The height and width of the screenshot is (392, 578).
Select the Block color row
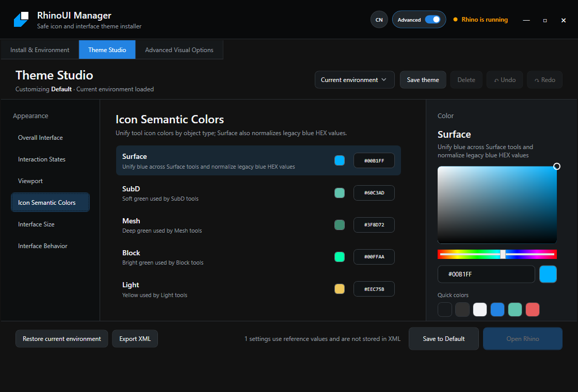(259, 257)
